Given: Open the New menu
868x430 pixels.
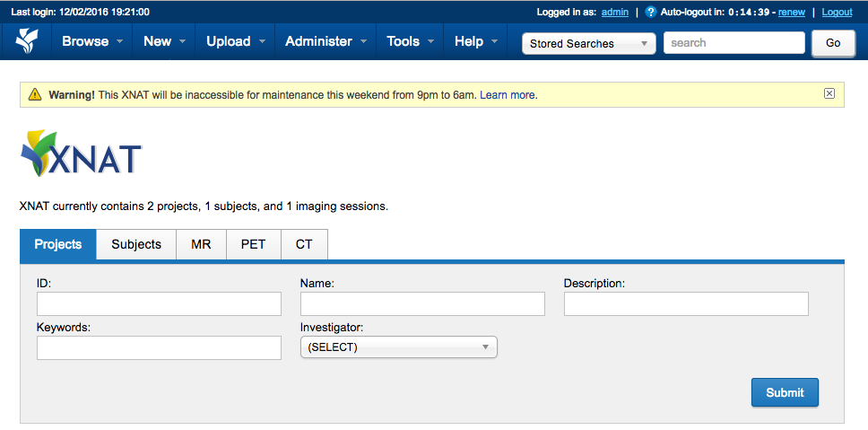Looking at the screenshot, I should tap(165, 41).
